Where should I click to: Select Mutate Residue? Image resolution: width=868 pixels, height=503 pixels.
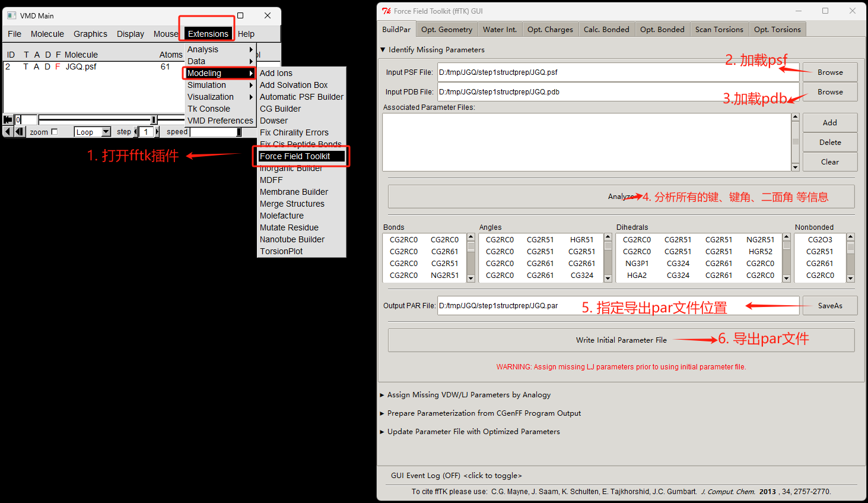[301, 227]
